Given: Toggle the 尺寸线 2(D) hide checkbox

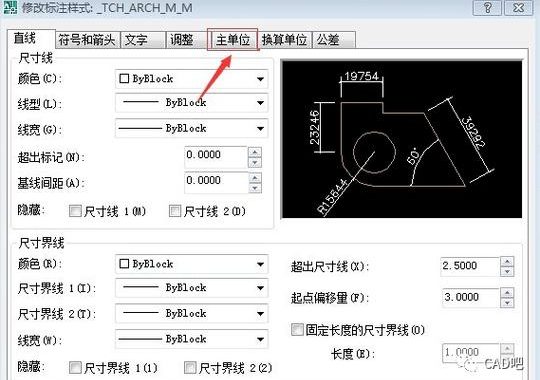Looking at the screenshot, I should [175, 211].
